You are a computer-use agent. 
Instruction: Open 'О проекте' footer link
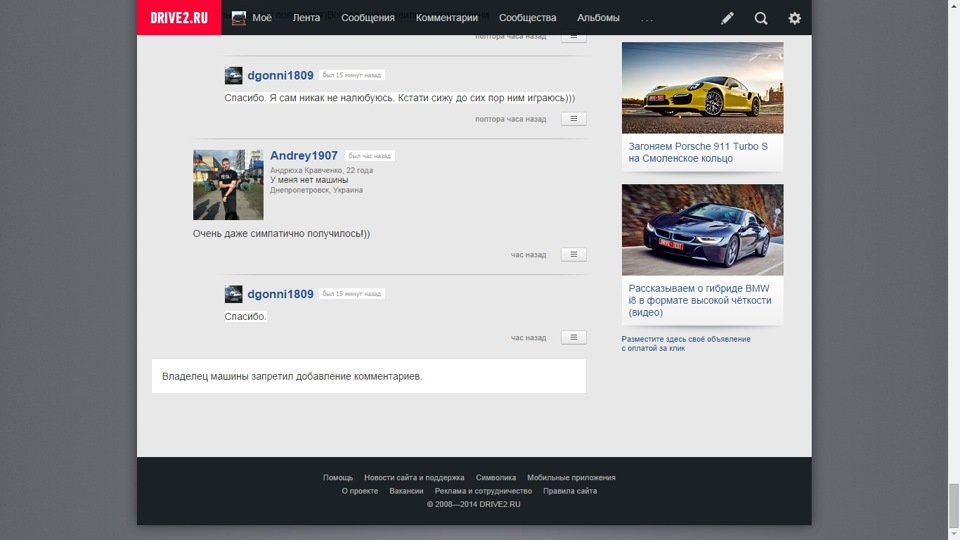click(x=360, y=491)
